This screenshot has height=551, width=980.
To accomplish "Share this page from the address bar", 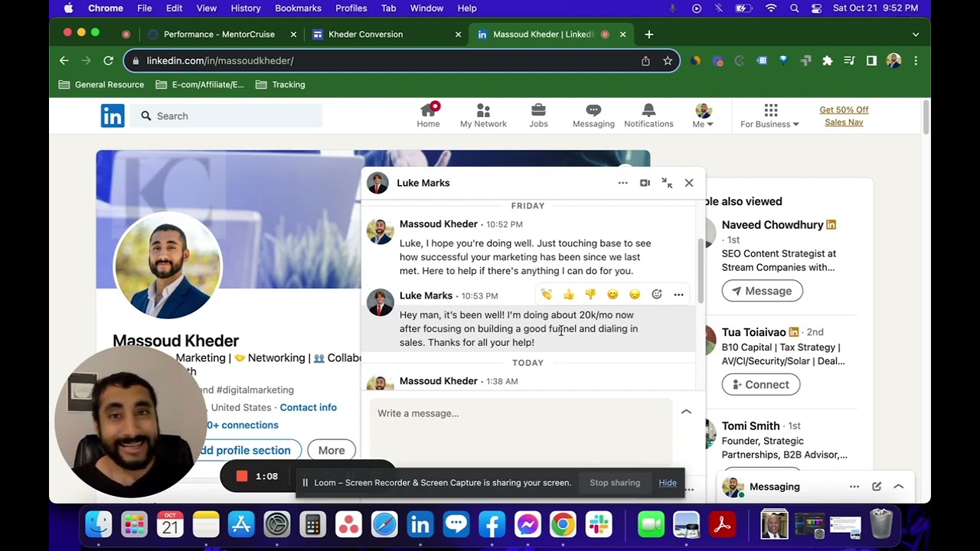I will [645, 60].
